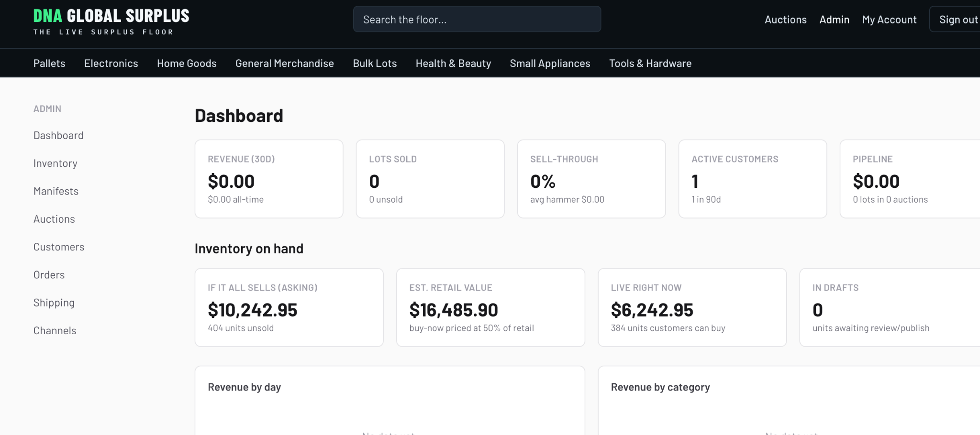The width and height of the screenshot is (980, 435).
Task: Select Channels in admin sidebar
Action: click(x=55, y=330)
